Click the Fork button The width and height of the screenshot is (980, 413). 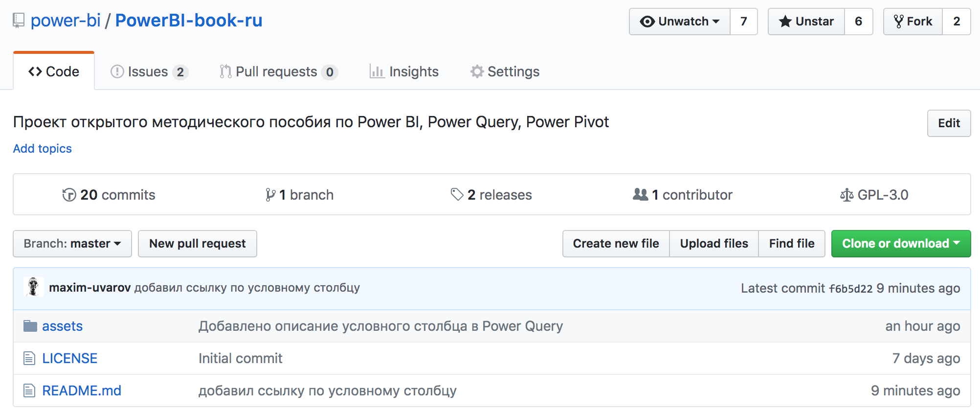point(913,22)
